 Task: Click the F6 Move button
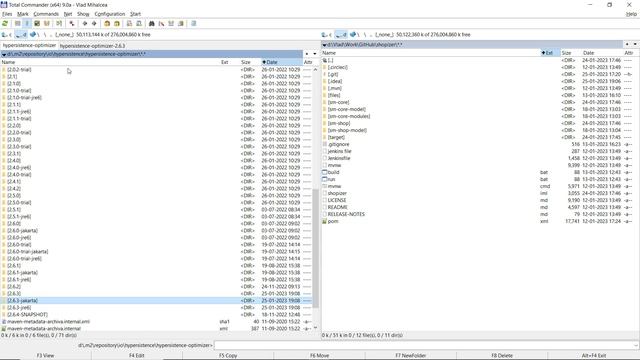click(320, 356)
